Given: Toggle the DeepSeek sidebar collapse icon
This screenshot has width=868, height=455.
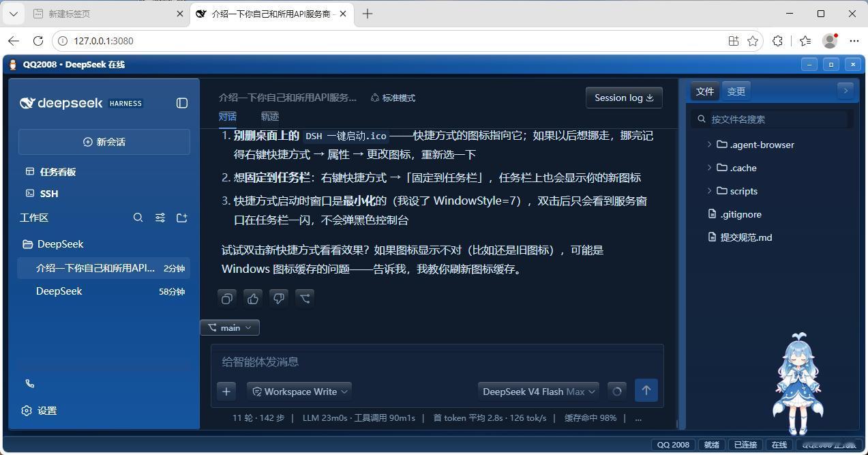Looking at the screenshot, I should 182,103.
